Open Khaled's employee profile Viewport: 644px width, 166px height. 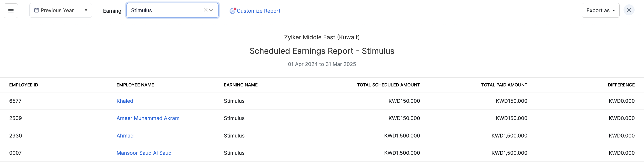tap(124, 101)
